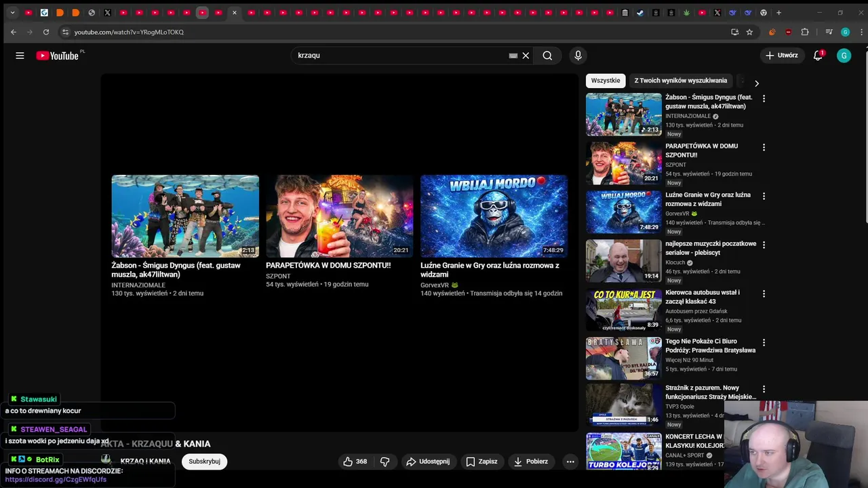
Task: Open the tab search dropdown arrow
Action: pyautogui.click(x=12, y=12)
